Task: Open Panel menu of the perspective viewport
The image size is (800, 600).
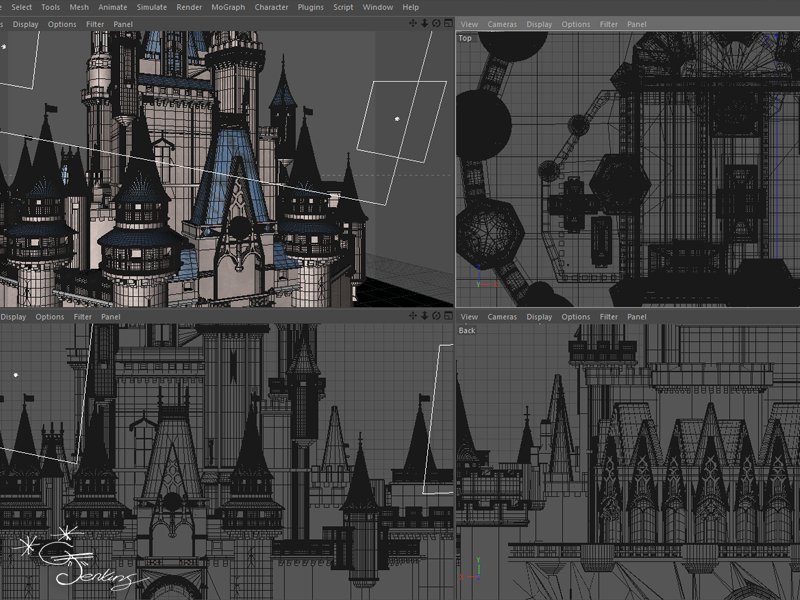Action: pyautogui.click(x=123, y=24)
